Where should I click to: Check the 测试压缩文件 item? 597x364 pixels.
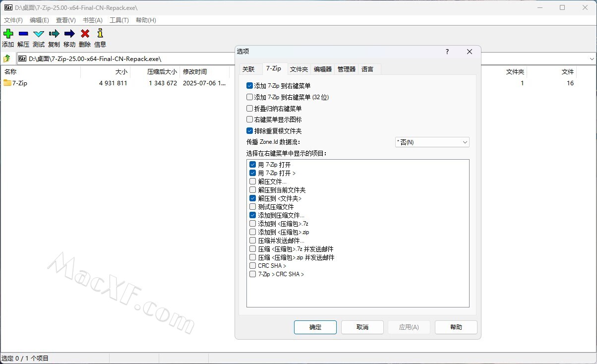[x=253, y=207]
